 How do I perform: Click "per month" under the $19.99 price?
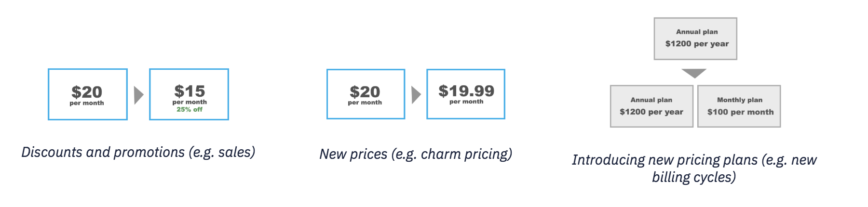[x=466, y=102]
